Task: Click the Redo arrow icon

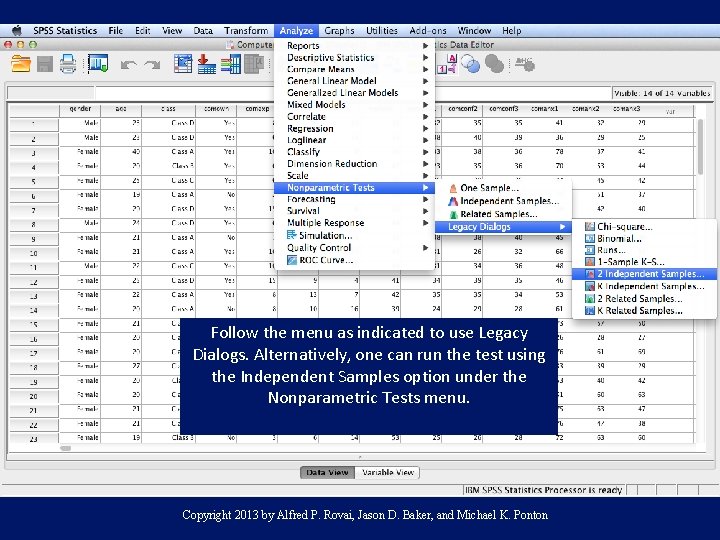Action: point(152,65)
